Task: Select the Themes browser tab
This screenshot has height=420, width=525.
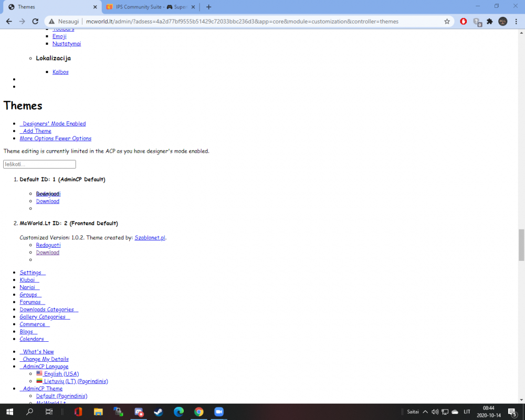Action: tap(52, 7)
